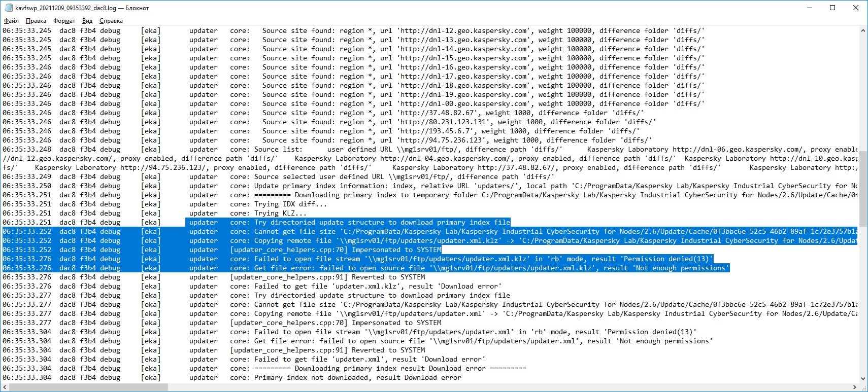Click the timestamp 06:35:33.250
The width and height of the screenshot is (868, 392).
[27, 186]
